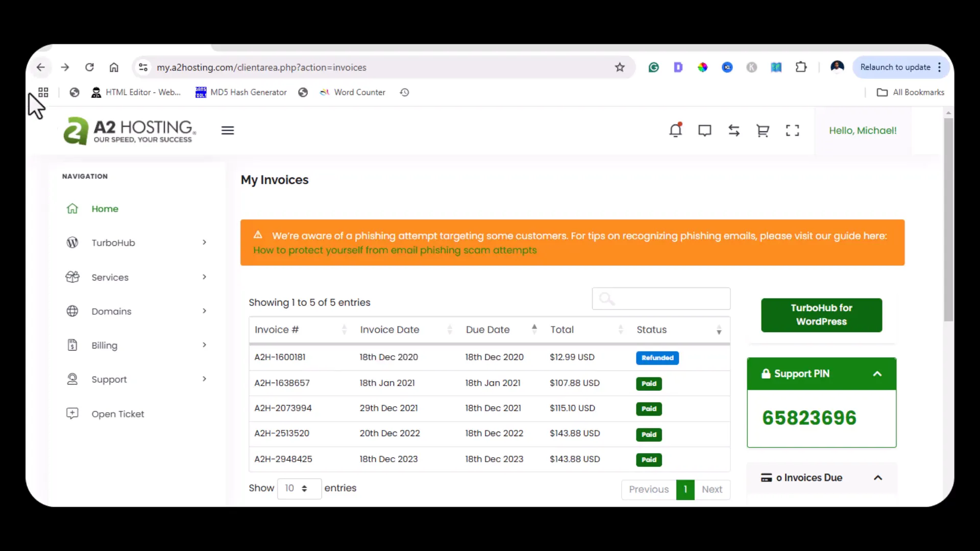Open the shopping cart icon
980x551 pixels.
(763, 131)
